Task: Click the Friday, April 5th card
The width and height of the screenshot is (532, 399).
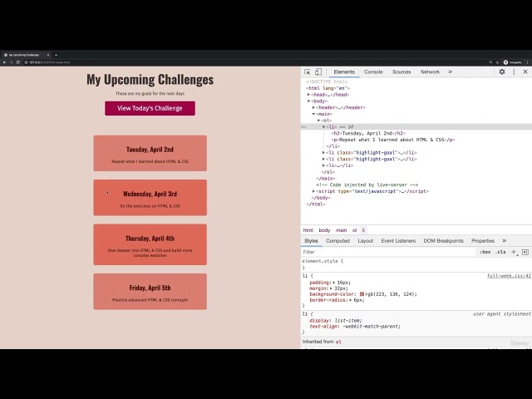Action: (150, 292)
